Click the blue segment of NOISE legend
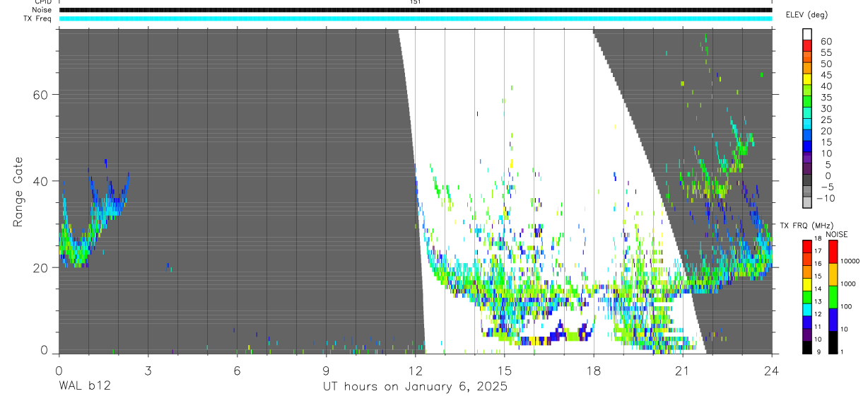The image size is (868, 401). coord(833,320)
